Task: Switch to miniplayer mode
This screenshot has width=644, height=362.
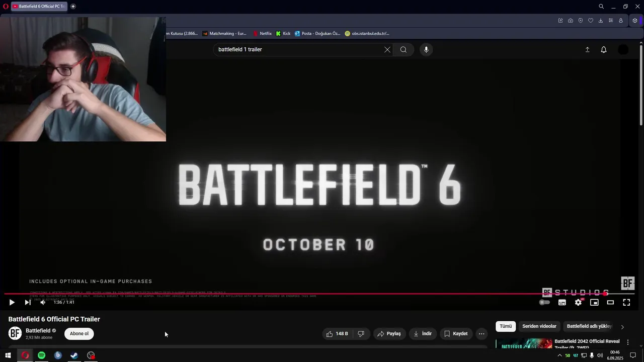Action: click(594, 302)
